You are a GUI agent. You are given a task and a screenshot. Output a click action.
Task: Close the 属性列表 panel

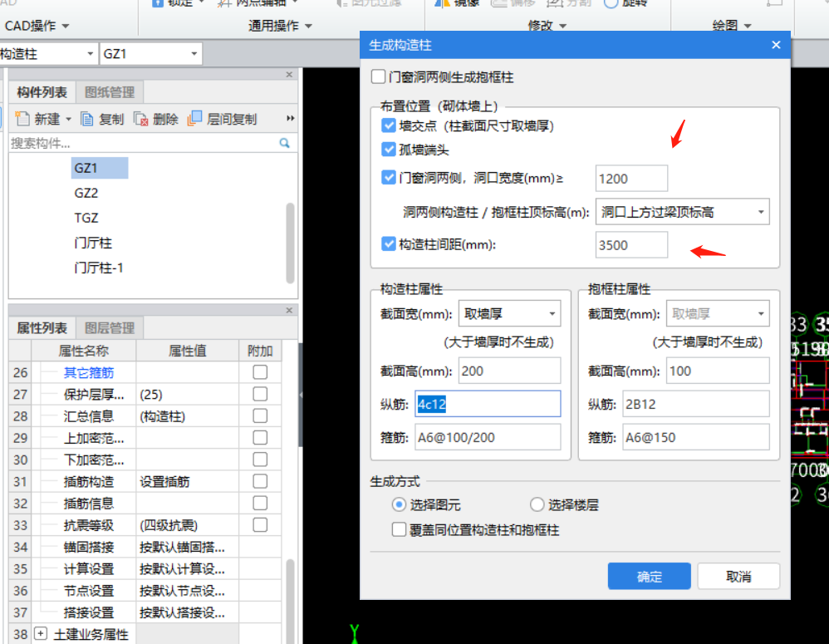289,311
